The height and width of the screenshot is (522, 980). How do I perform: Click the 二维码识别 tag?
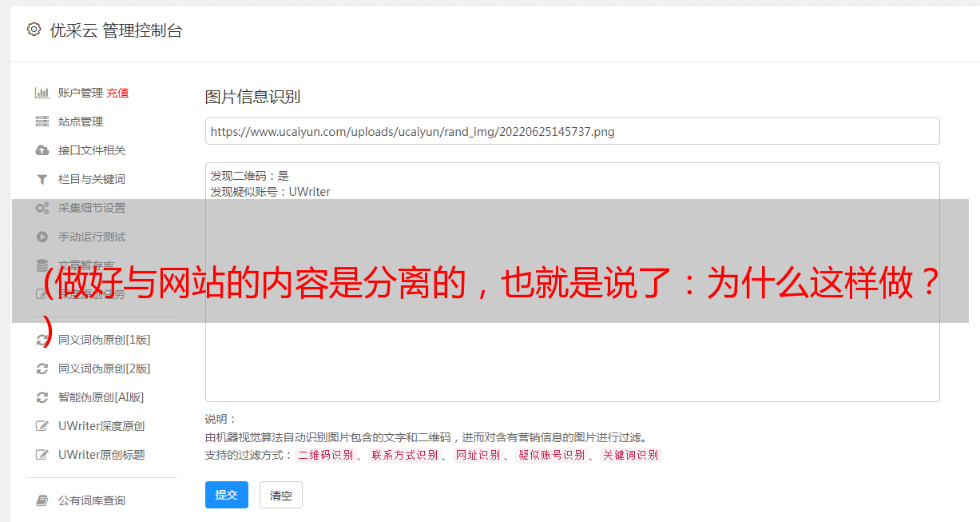pos(325,455)
